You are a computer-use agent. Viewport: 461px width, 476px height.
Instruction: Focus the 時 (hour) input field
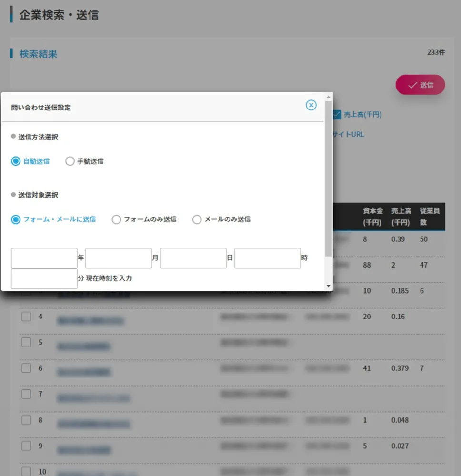(268, 258)
